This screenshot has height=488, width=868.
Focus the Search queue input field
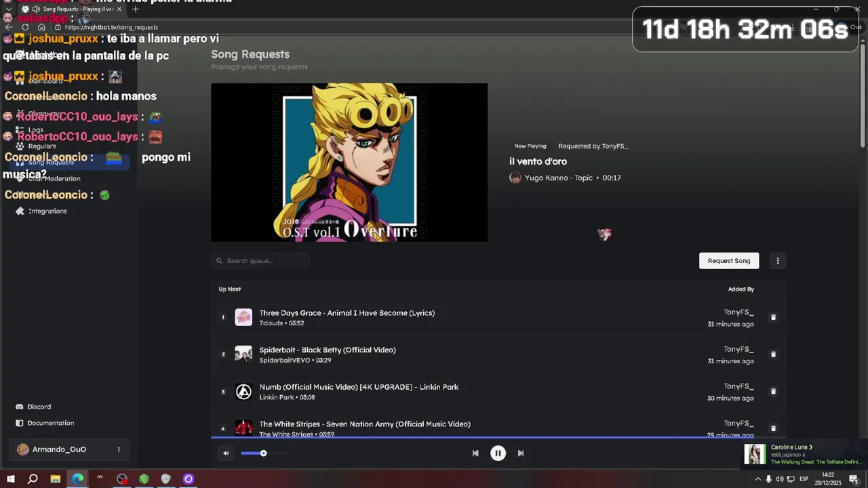tap(260, 261)
